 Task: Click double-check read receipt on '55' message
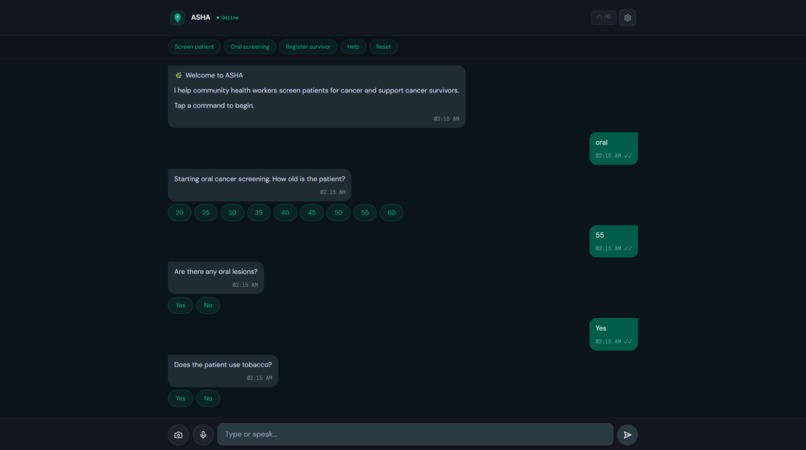(x=628, y=248)
